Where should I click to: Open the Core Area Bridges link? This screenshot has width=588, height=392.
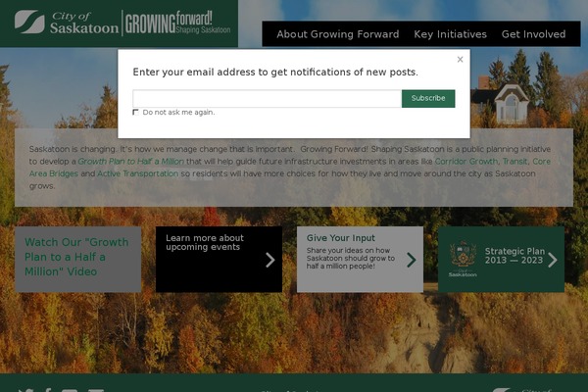coord(54,173)
